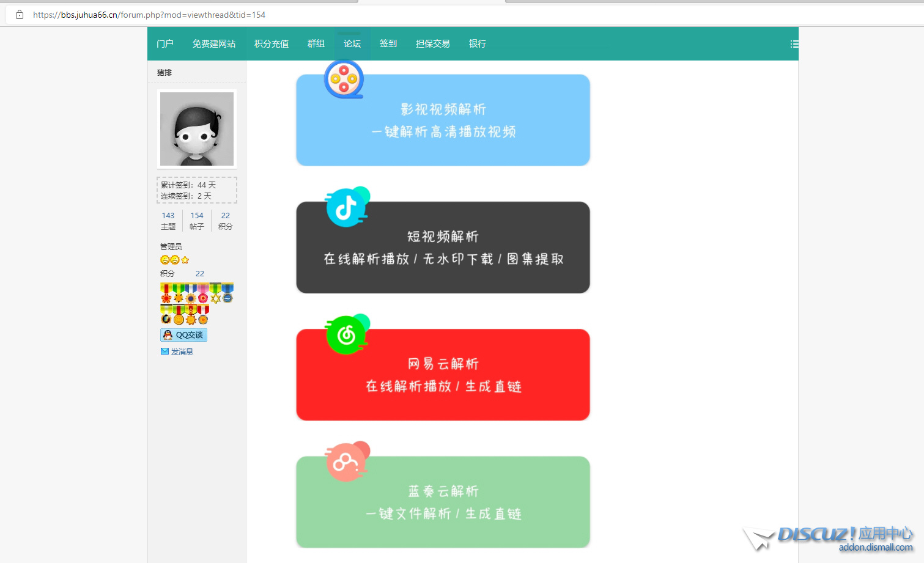
Task: Open the list menu icon in the teal navigation bar
Action: click(x=794, y=44)
